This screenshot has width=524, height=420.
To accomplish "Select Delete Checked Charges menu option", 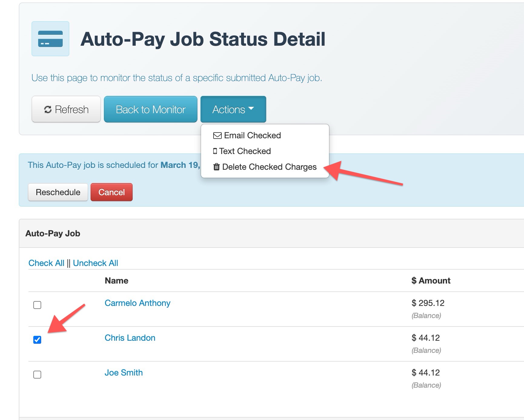I will pos(265,167).
